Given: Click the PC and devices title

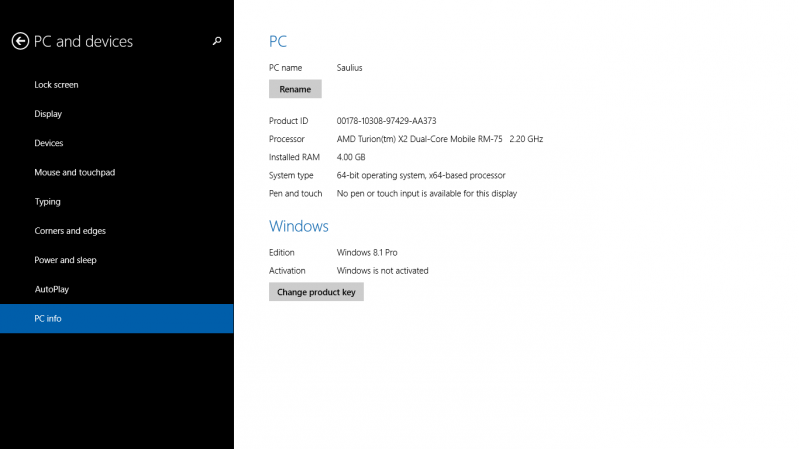Looking at the screenshot, I should point(83,42).
